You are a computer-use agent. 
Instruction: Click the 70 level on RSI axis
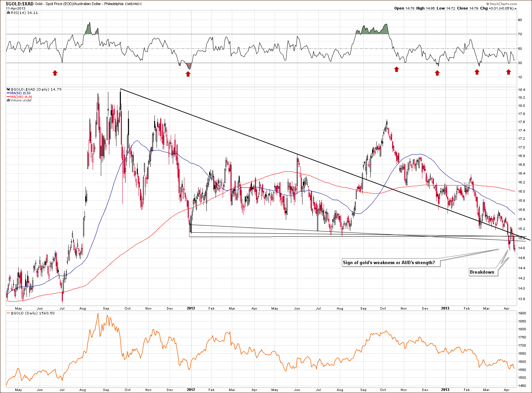pos(520,34)
